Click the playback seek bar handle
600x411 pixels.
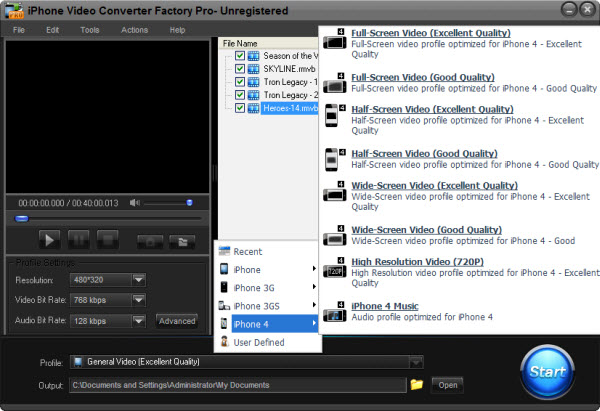coord(22,219)
